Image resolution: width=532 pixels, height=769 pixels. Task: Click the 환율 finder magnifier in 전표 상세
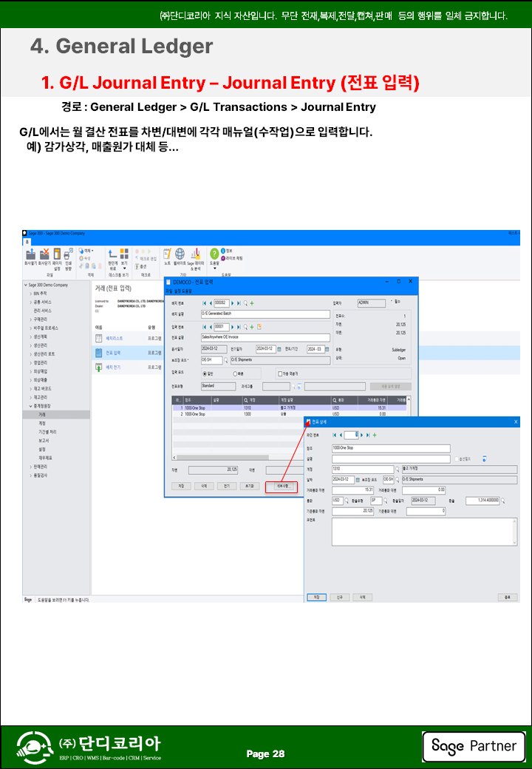click(x=502, y=501)
